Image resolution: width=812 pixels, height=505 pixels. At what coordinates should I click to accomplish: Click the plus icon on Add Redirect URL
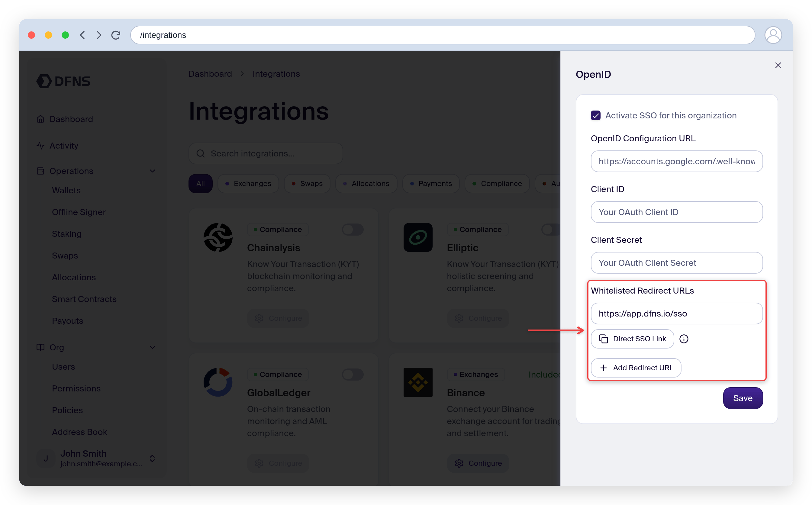point(603,368)
